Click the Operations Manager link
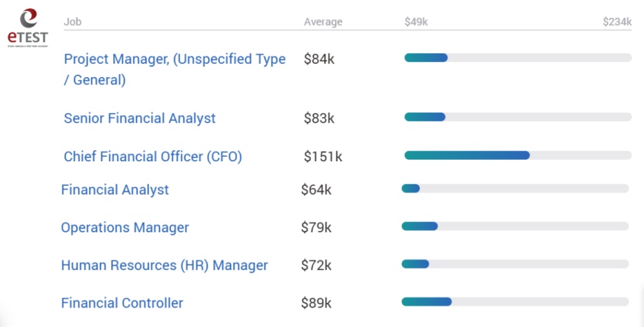Screen dimensions: 644x327 pyautogui.click(x=125, y=227)
